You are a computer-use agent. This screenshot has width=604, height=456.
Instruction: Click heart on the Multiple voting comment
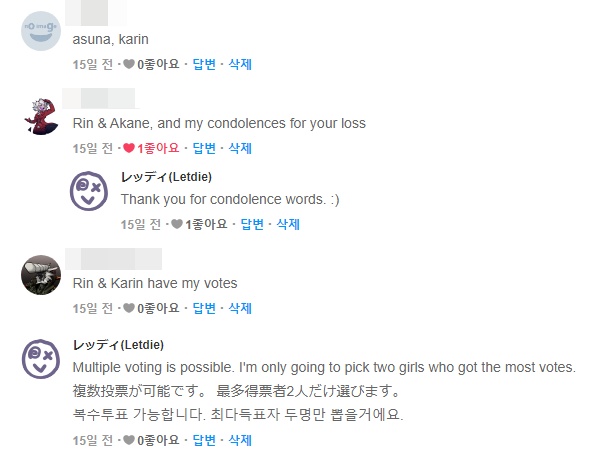[130, 441]
